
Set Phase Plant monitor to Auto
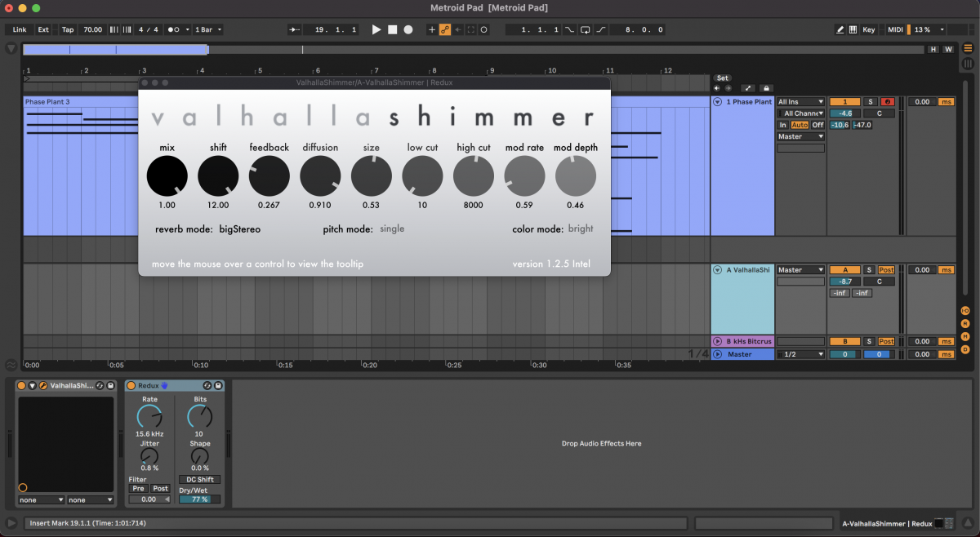click(800, 125)
